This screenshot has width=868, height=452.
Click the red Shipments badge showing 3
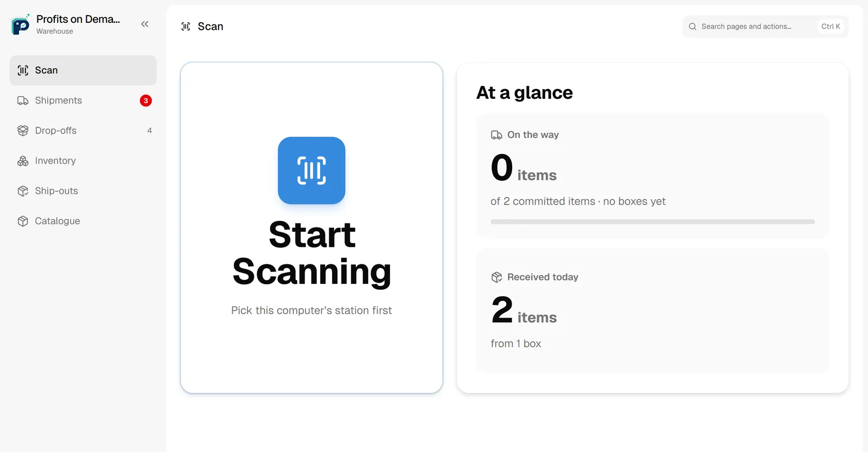pyautogui.click(x=146, y=100)
